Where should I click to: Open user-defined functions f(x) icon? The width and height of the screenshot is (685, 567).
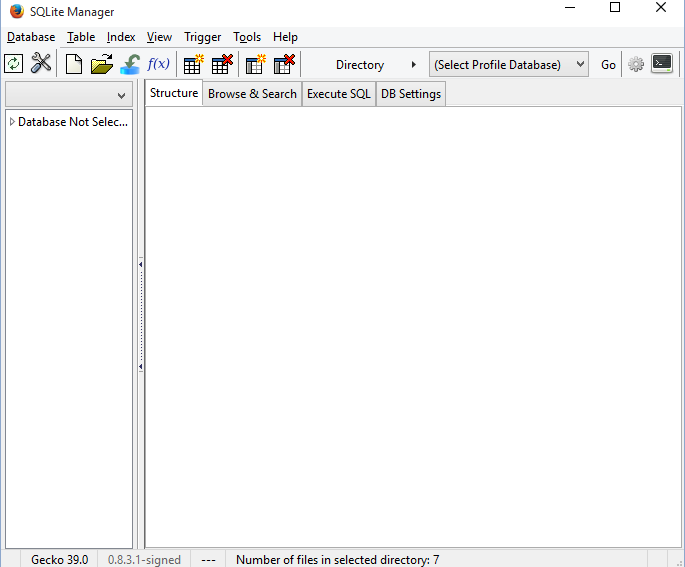(x=158, y=64)
